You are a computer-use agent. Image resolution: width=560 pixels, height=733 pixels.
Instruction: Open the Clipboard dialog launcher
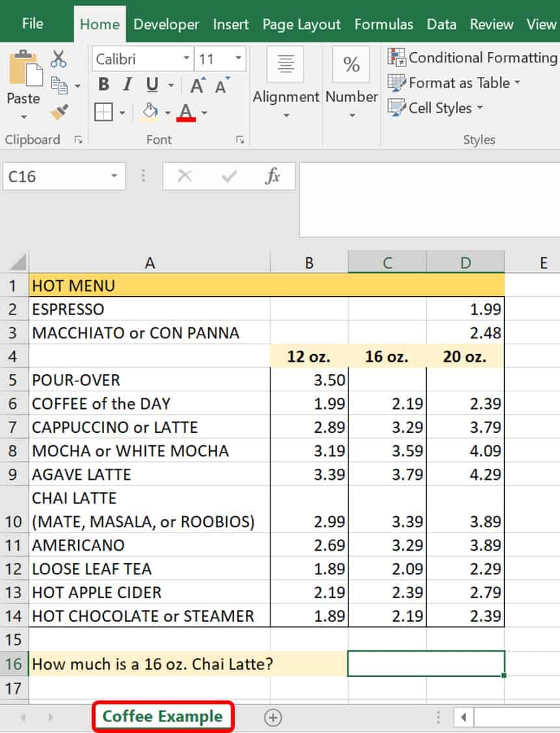(79, 139)
